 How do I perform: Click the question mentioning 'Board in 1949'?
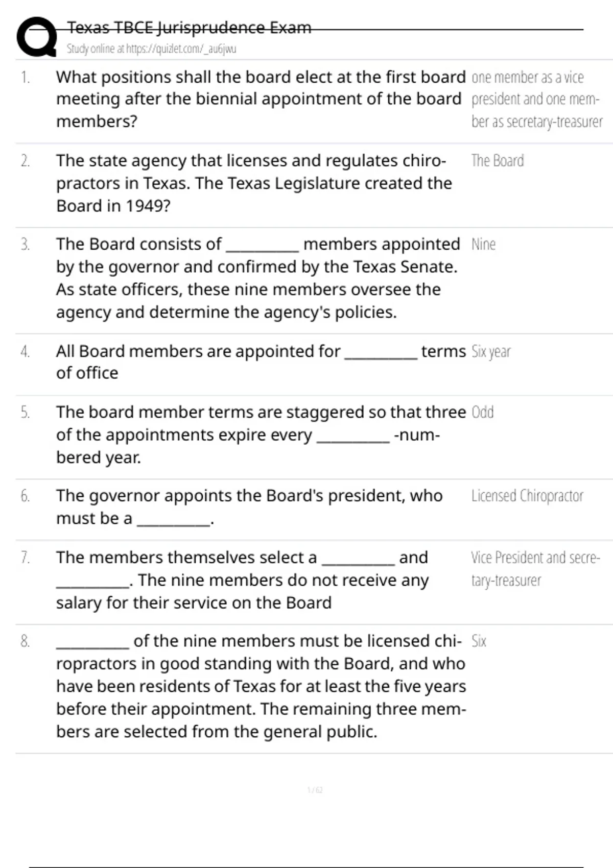(254, 183)
